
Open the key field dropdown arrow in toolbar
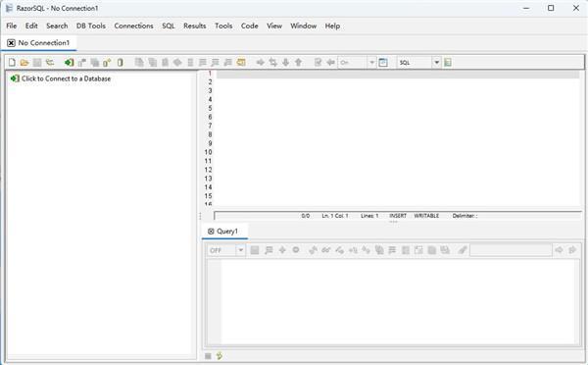tap(371, 63)
